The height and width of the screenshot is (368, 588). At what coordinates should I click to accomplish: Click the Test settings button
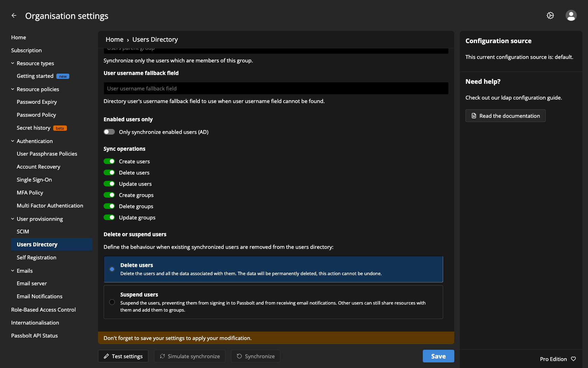pos(123,356)
